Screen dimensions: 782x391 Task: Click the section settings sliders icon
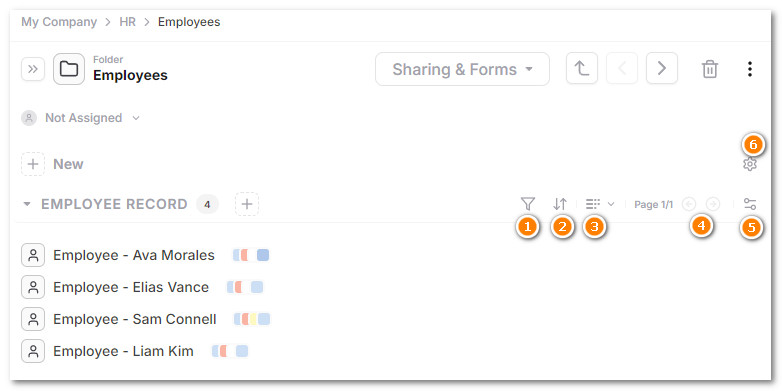pos(750,204)
